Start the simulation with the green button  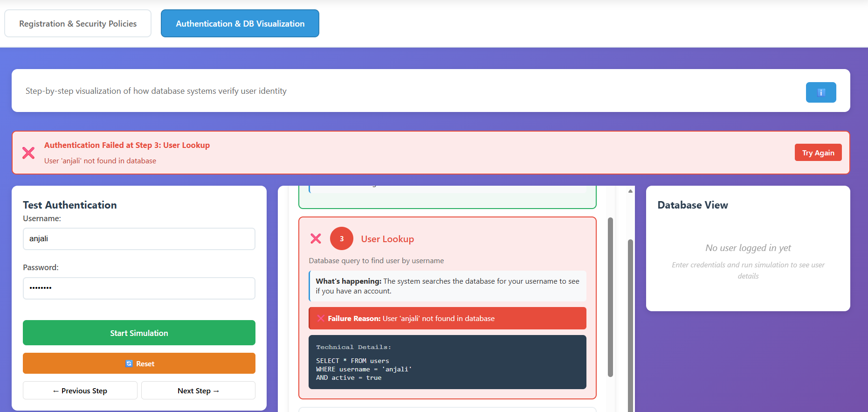coord(139,333)
